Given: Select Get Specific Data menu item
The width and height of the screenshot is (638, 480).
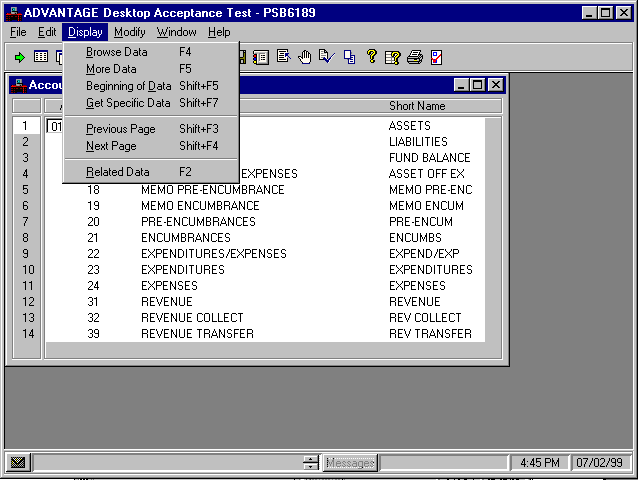Looking at the screenshot, I should [x=151, y=103].
